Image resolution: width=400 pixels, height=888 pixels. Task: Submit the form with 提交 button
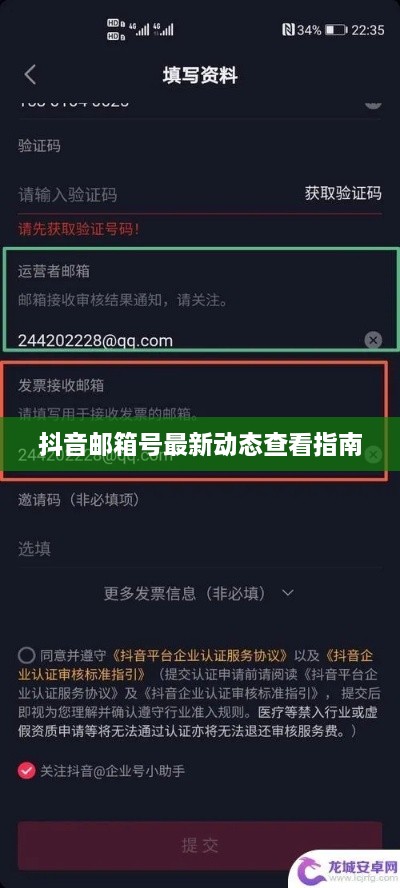pos(199,846)
